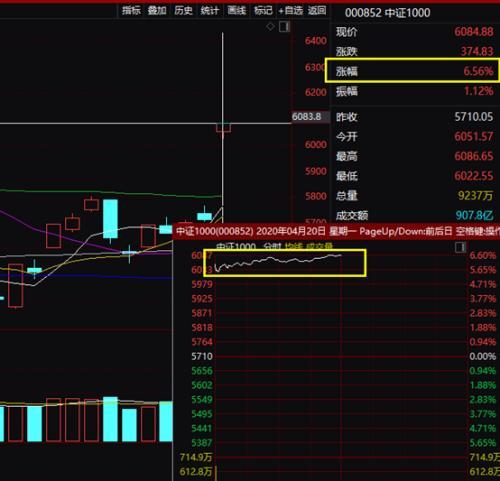Activate the 画线 line drawing tool
Screen dimensions: 500x481
[236, 11]
